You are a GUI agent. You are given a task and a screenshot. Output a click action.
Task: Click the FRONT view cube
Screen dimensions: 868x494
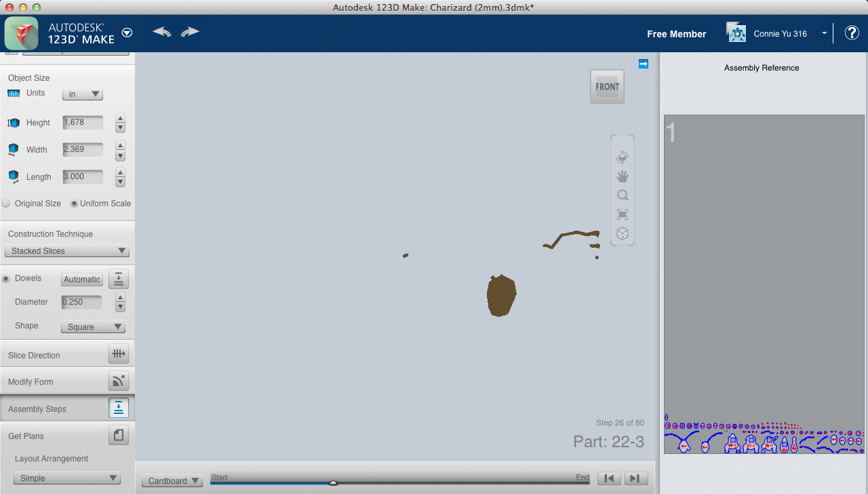(607, 87)
